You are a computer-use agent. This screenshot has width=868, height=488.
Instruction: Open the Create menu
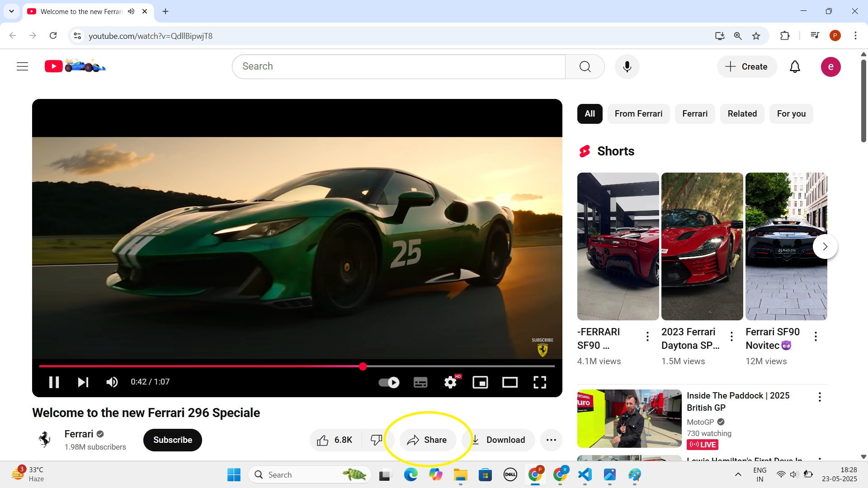747,66
